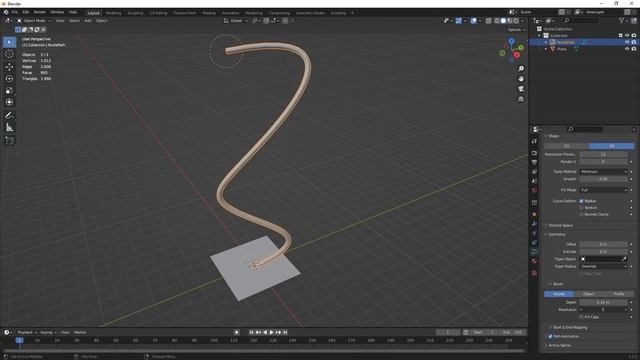Viewport: 640px width, 360px height.
Task: Toggle the Radius checkbox
Action: coord(582,201)
